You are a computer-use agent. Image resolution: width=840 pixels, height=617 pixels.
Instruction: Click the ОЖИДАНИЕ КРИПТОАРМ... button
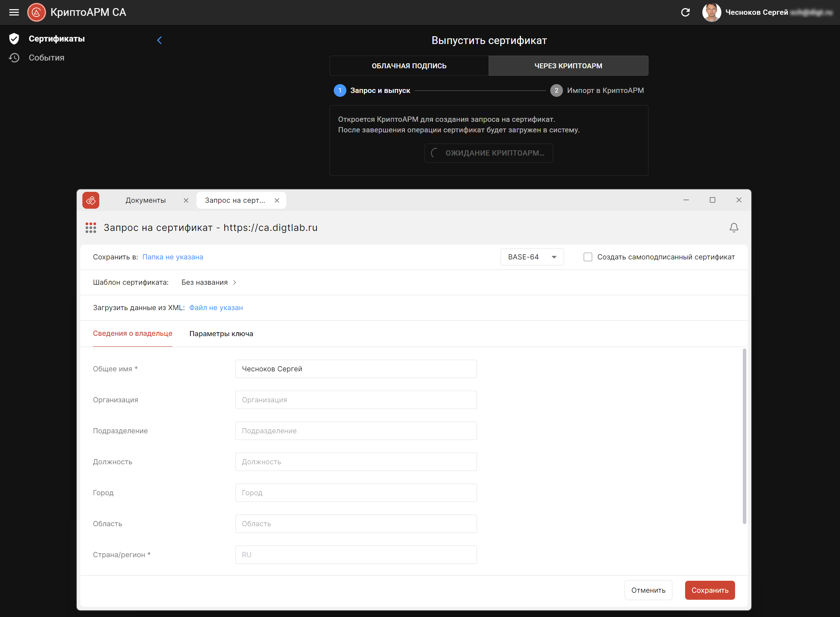click(489, 153)
